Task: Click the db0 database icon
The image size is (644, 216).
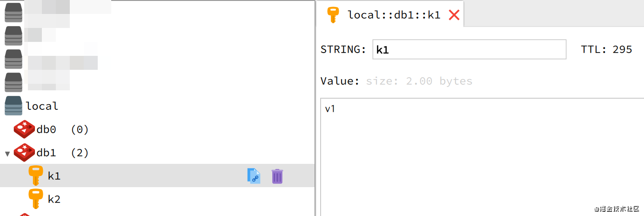Action: pos(24,129)
